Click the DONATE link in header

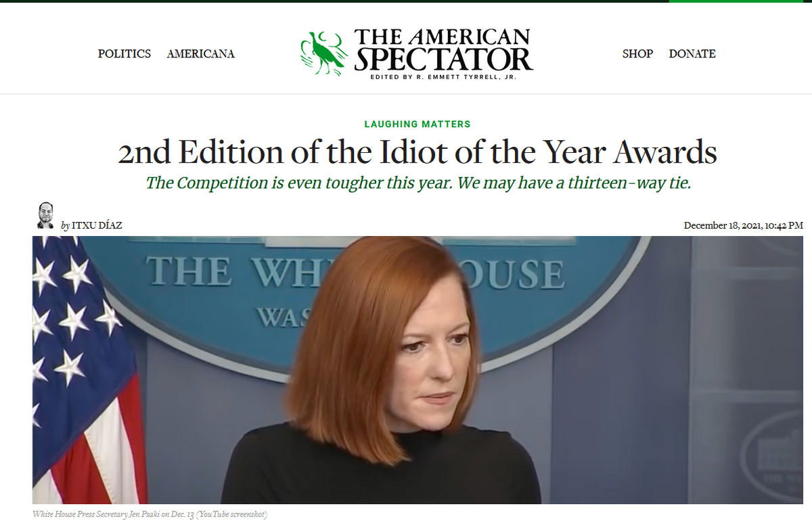[x=692, y=53]
